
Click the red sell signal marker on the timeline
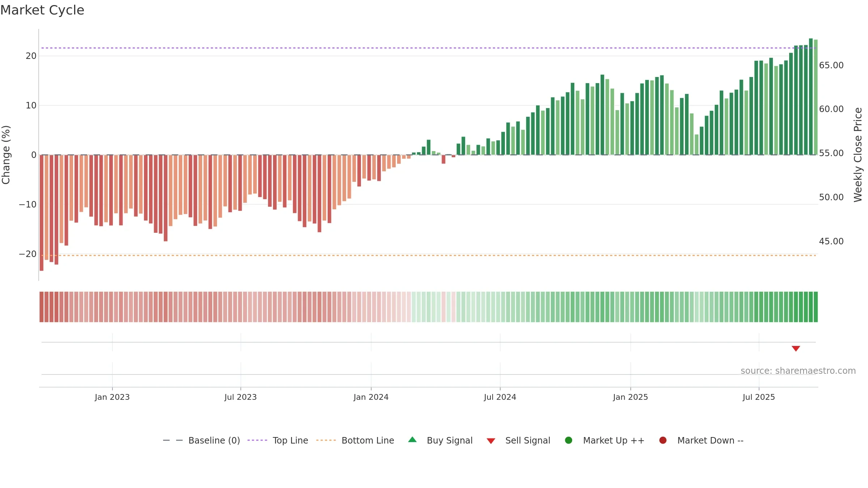(796, 348)
